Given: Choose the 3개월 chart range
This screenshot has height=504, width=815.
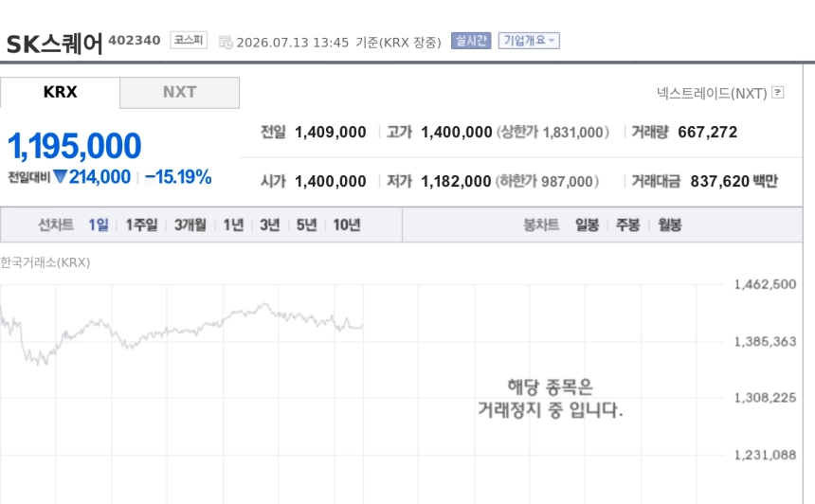Looking at the screenshot, I should click(190, 225).
